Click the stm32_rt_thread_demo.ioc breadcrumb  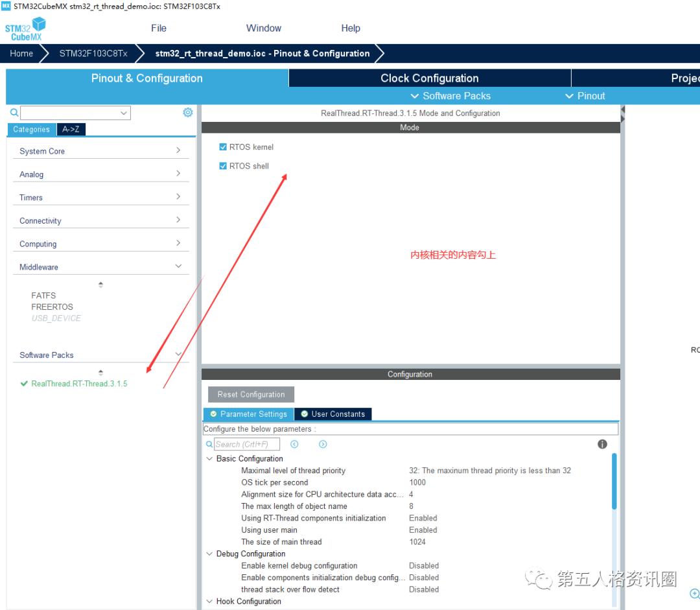(x=262, y=54)
